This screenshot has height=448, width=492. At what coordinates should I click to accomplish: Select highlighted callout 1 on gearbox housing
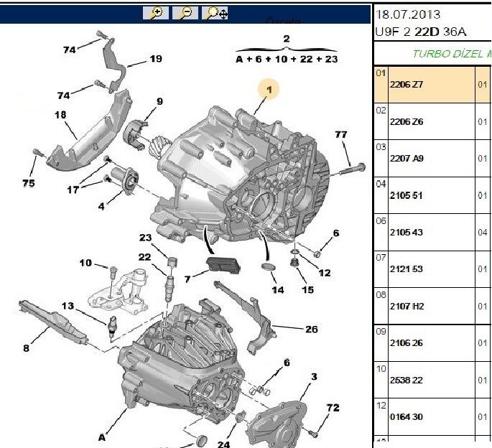pyautogui.click(x=270, y=90)
